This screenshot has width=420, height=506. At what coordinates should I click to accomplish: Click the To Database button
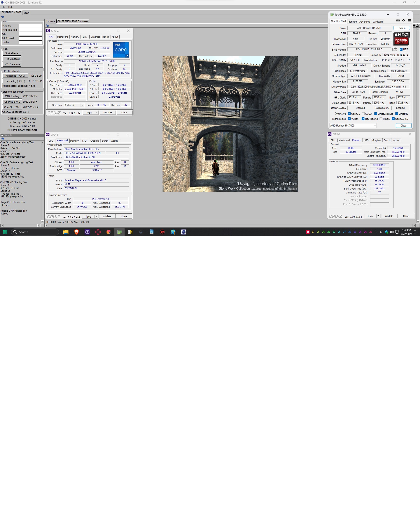[x=12, y=64]
